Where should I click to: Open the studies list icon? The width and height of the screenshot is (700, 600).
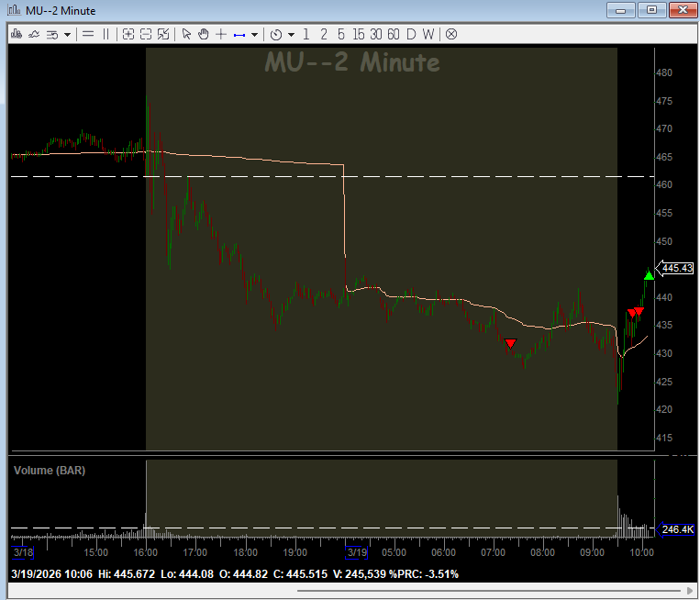[x=52, y=34]
